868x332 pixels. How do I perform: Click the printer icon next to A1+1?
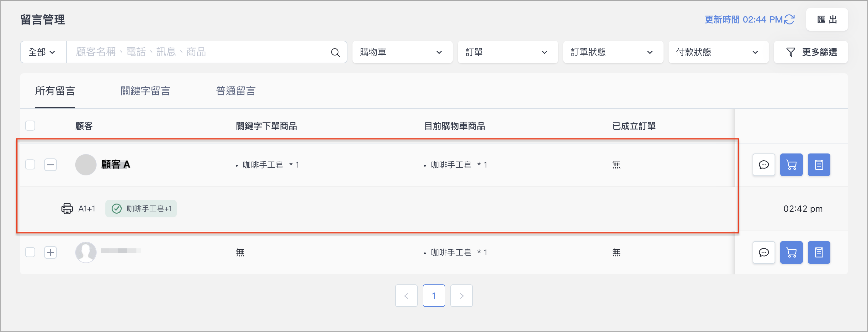[67, 208]
